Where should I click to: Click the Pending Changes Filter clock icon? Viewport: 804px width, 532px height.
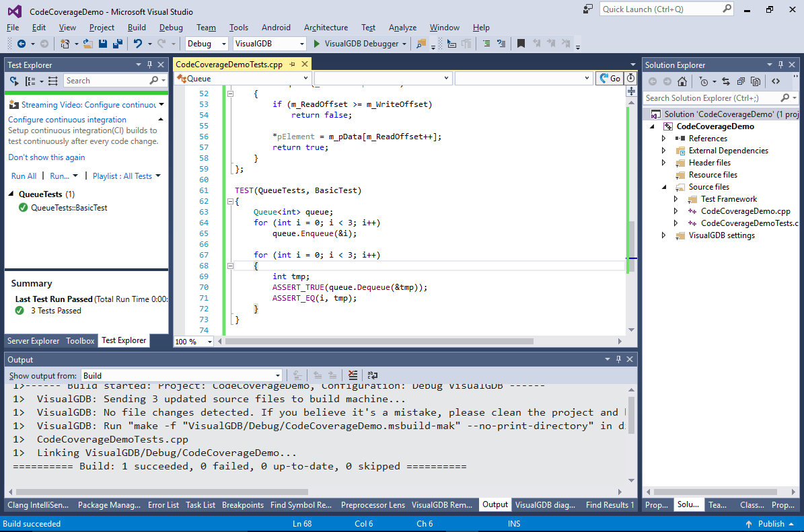pyautogui.click(x=704, y=81)
